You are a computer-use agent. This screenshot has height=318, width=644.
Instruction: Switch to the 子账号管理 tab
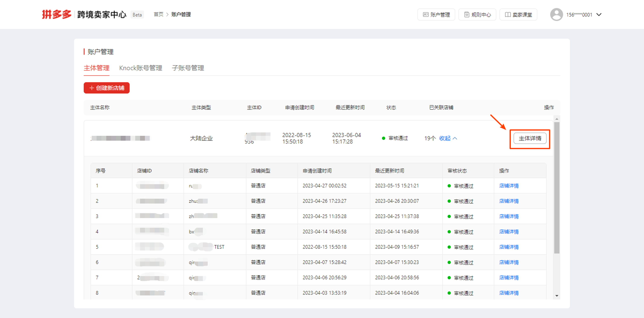pyautogui.click(x=188, y=68)
